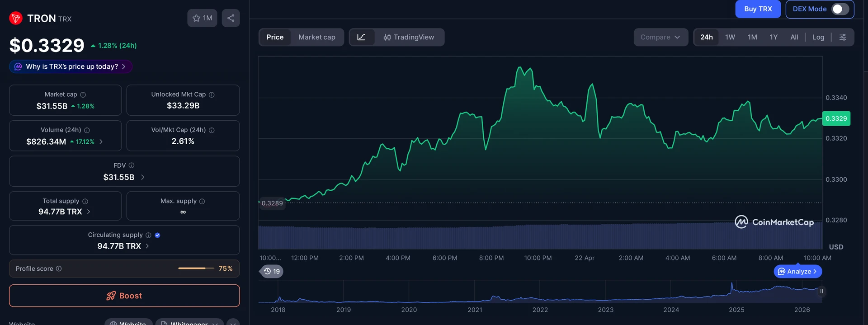Click Profile score info icon
This screenshot has height=325, width=868.
pos(59,268)
